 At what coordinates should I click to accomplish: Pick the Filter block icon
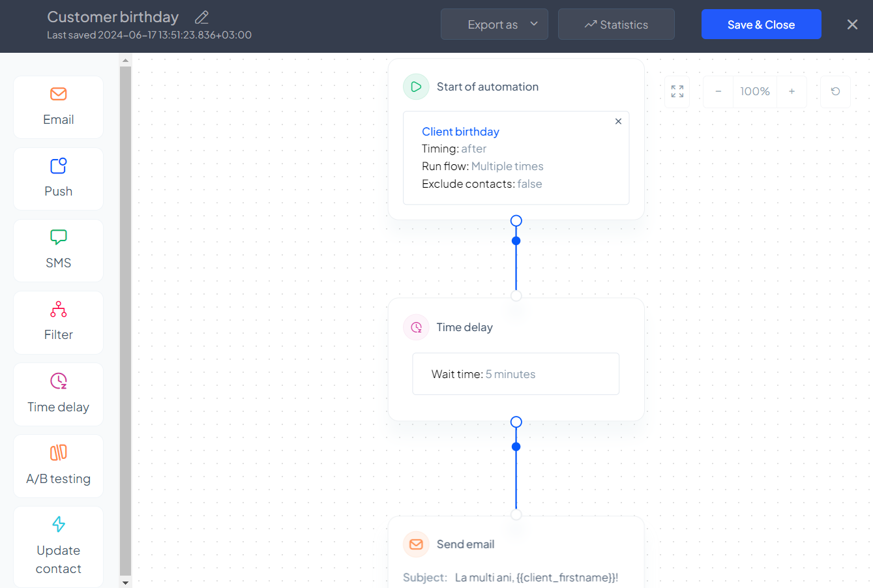pos(59,310)
